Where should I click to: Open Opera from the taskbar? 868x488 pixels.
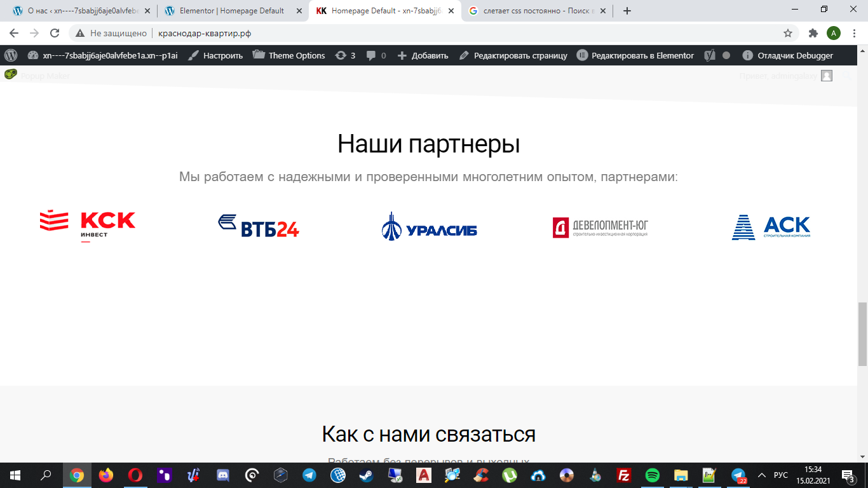(x=135, y=475)
